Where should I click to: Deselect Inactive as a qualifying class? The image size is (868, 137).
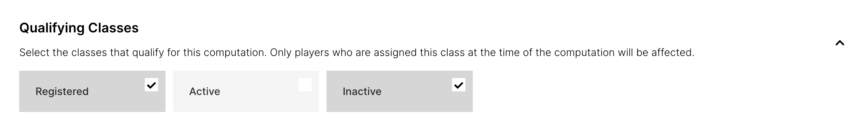(x=459, y=85)
